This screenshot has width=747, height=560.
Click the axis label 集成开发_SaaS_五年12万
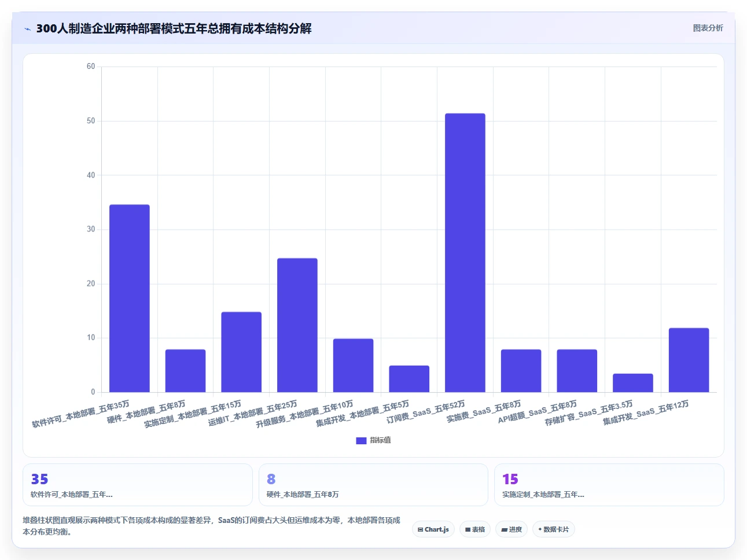(x=646, y=413)
